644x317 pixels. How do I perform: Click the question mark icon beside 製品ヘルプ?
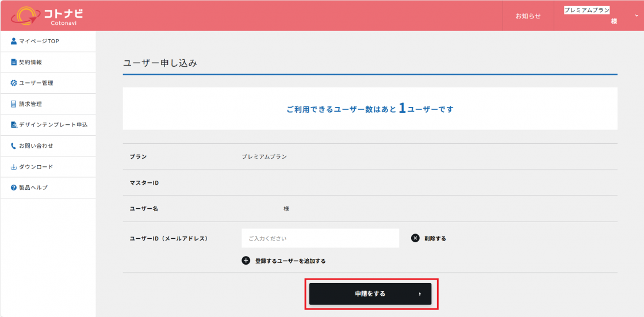click(14, 188)
